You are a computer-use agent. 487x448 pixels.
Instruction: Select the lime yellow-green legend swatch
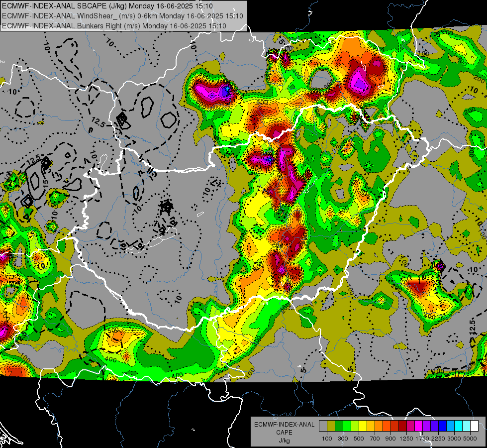[355, 426]
